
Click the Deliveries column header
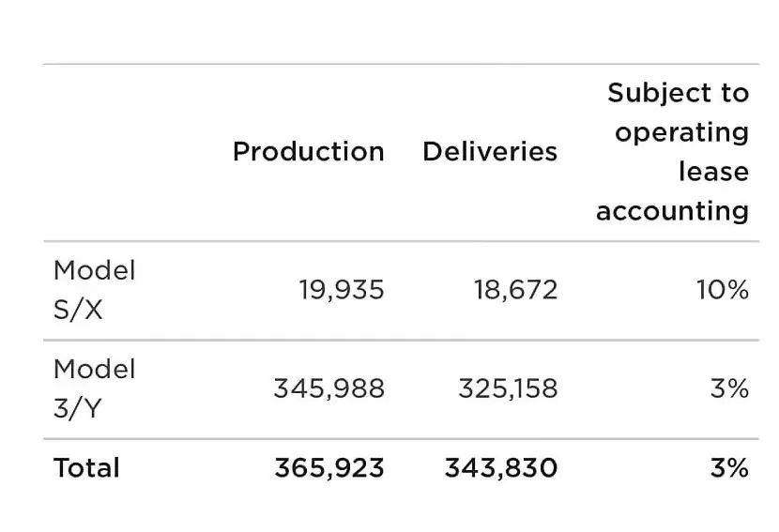(x=490, y=151)
